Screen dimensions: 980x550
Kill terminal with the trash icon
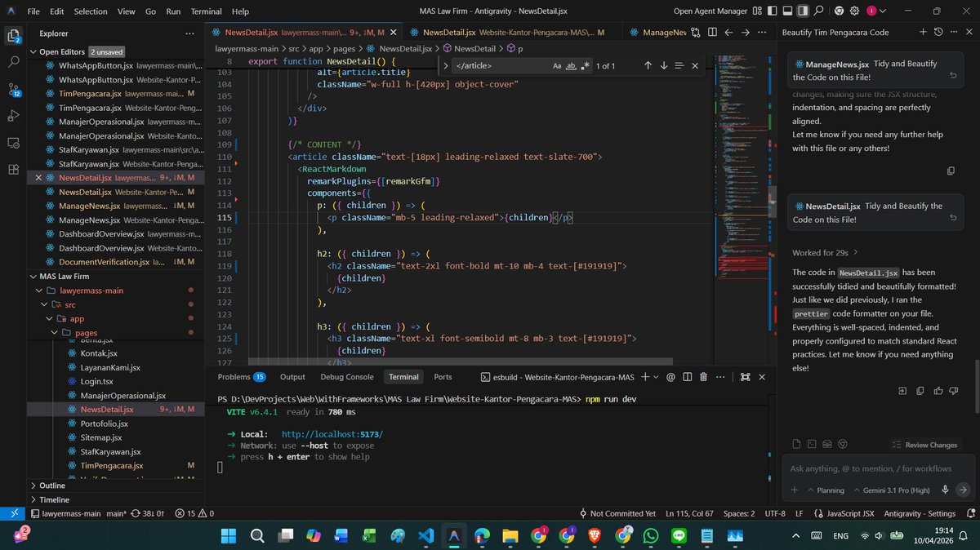point(702,377)
